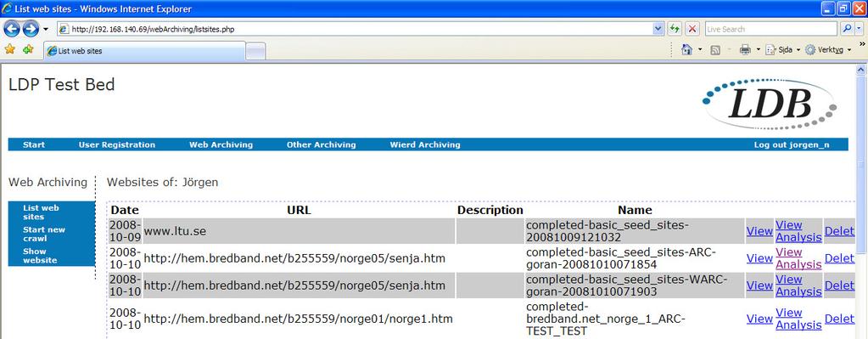Screen dimensions: 868x339
Task: Click the Description column header
Action: point(490,210)
